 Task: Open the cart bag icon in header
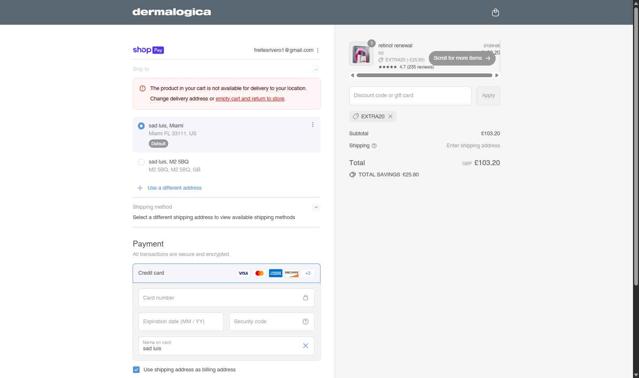tap(495, 12)
